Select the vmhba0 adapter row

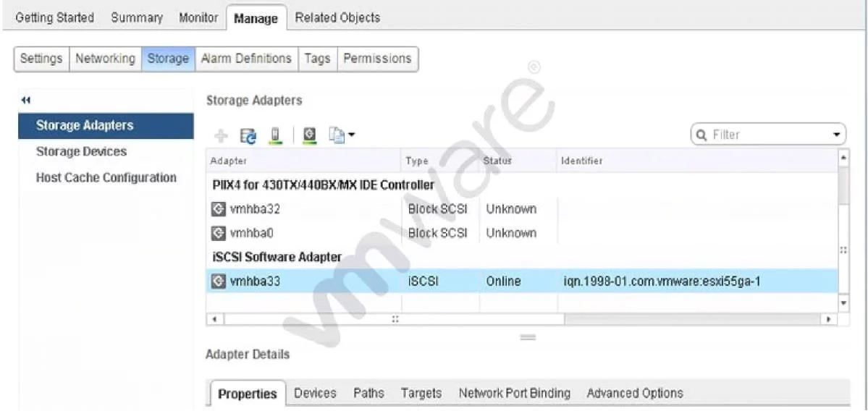click(522, 233)
